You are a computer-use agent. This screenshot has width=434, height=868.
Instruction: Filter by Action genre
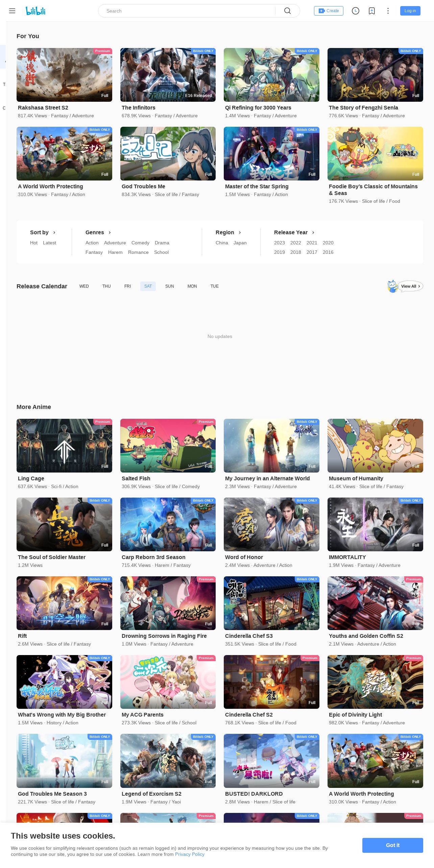(92, 243)
